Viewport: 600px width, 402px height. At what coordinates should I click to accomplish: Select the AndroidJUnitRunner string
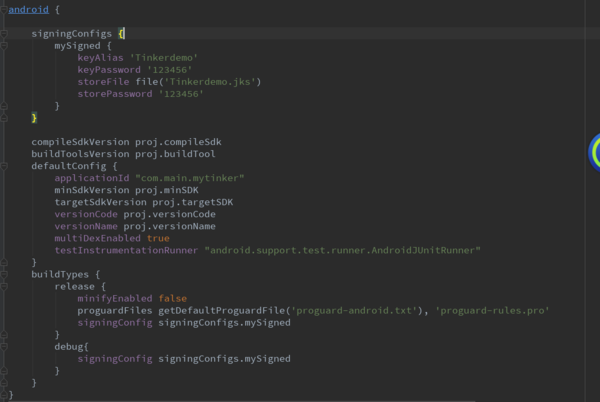click(x=342, y=250)
